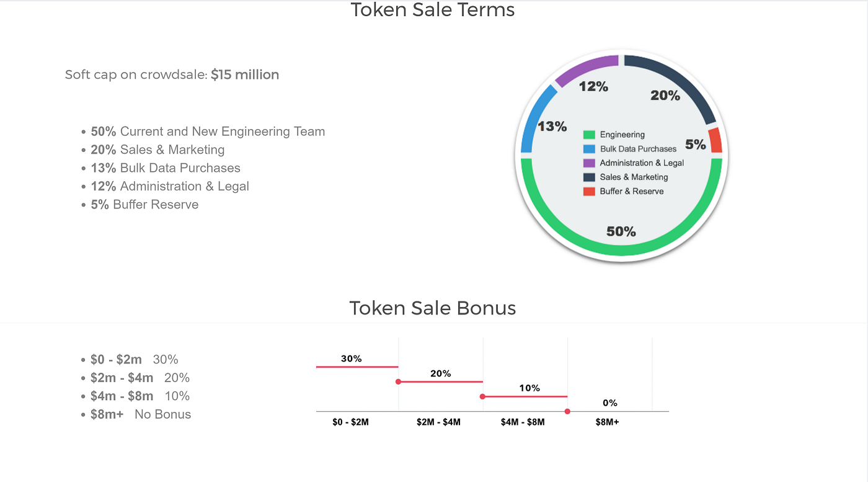This screenshot has height=482, width=868.
Task: Click the blue Bulk Data Purchases legend swatch
Action: (589, 149)
